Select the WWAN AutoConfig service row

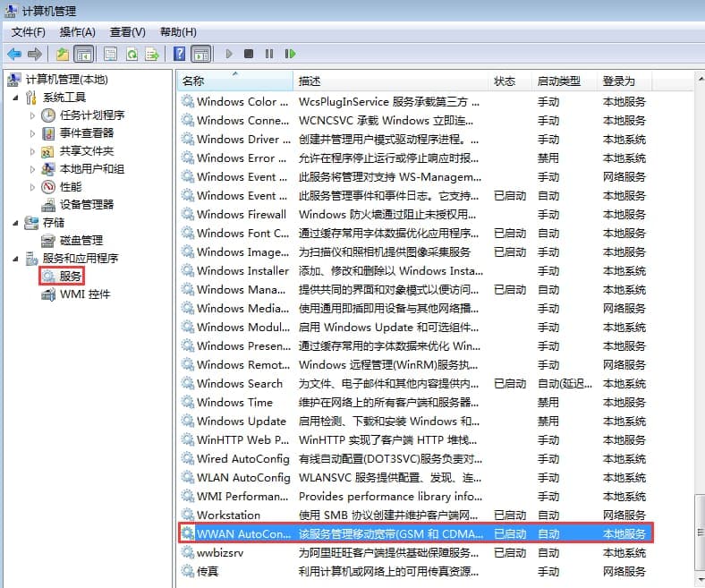click(x=415, y=534)
